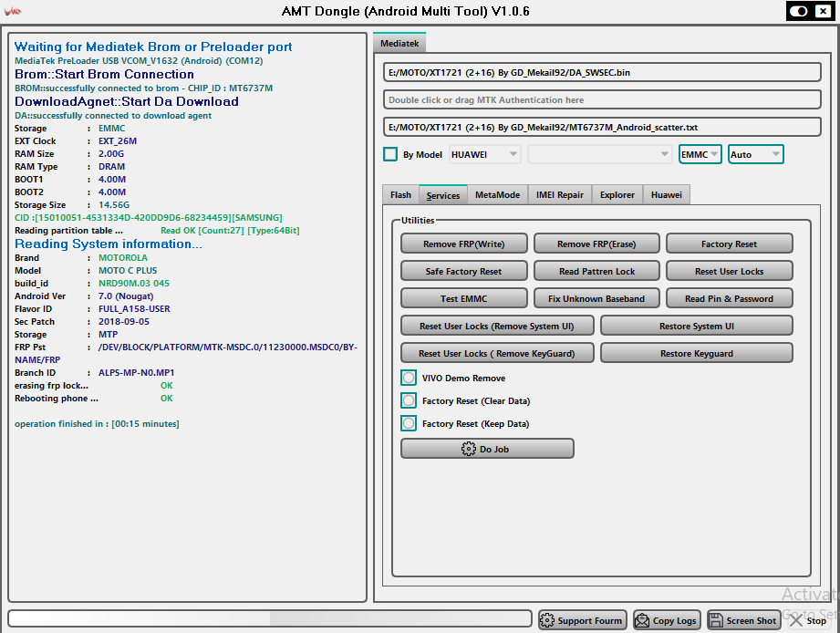Click the 'Waiting for Mediatek Brom' log heading
840x633 pixels.
(153, 47)
